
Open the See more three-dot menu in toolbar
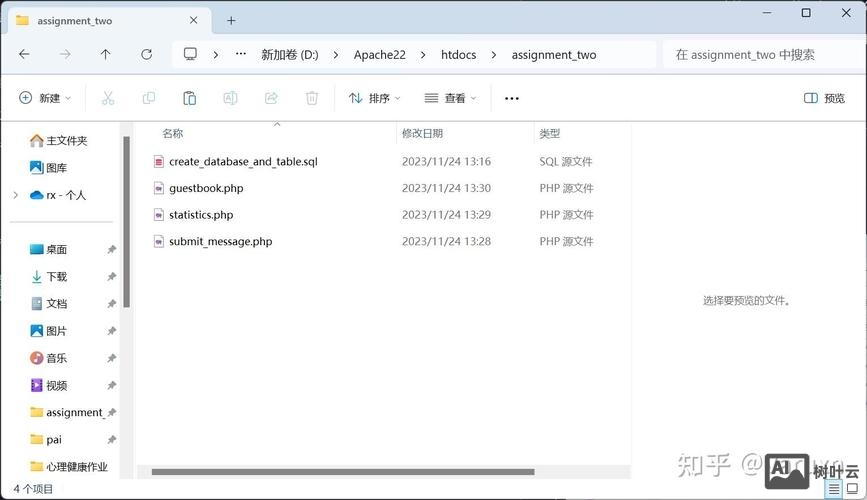click(512, 98)
